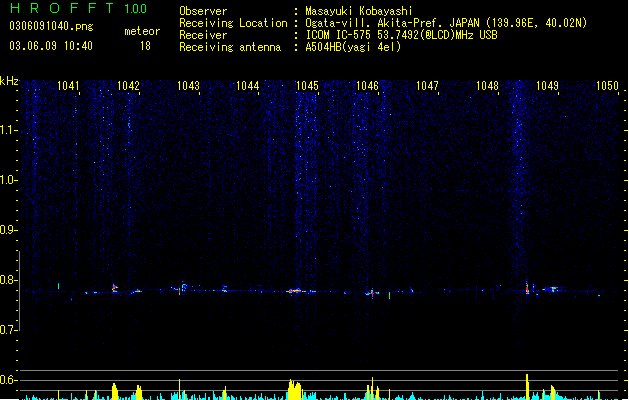
Task: Click the bright meteor echo near 1045
Action: pyautogui.click(x=295, y=291)
